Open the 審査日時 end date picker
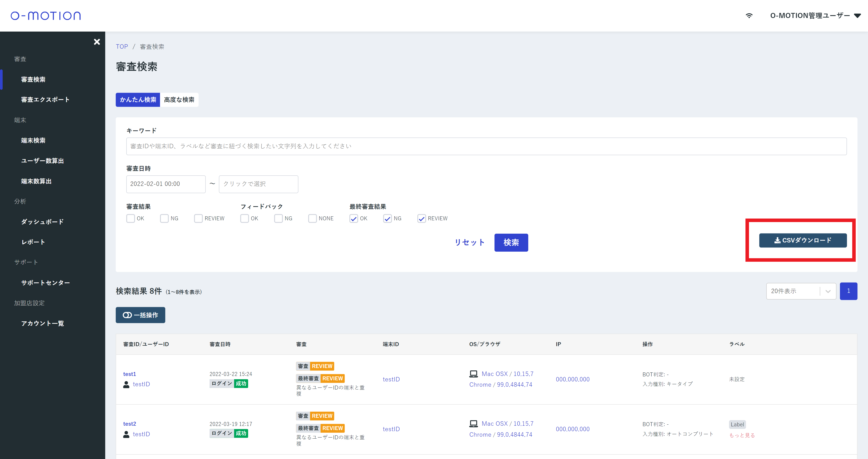 coord(258,184)
